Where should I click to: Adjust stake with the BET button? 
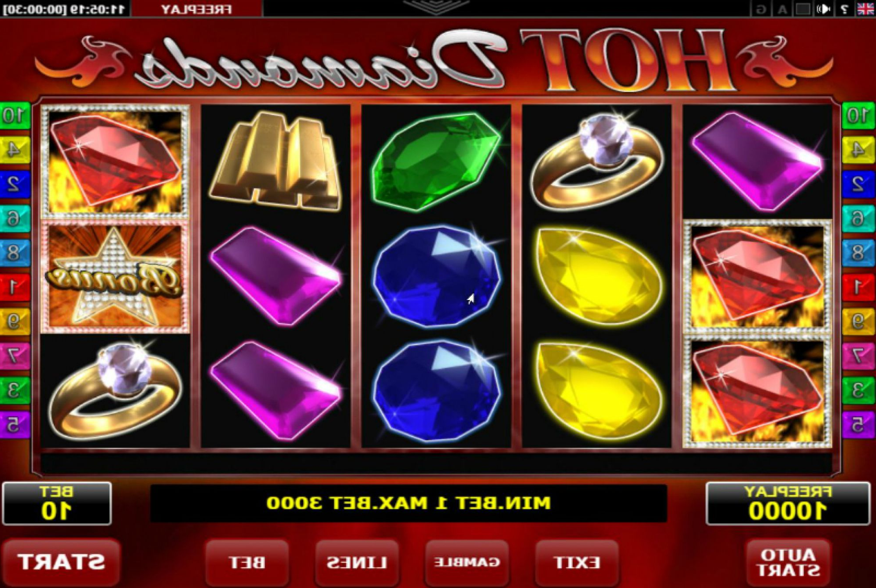(x=247, y=562)
